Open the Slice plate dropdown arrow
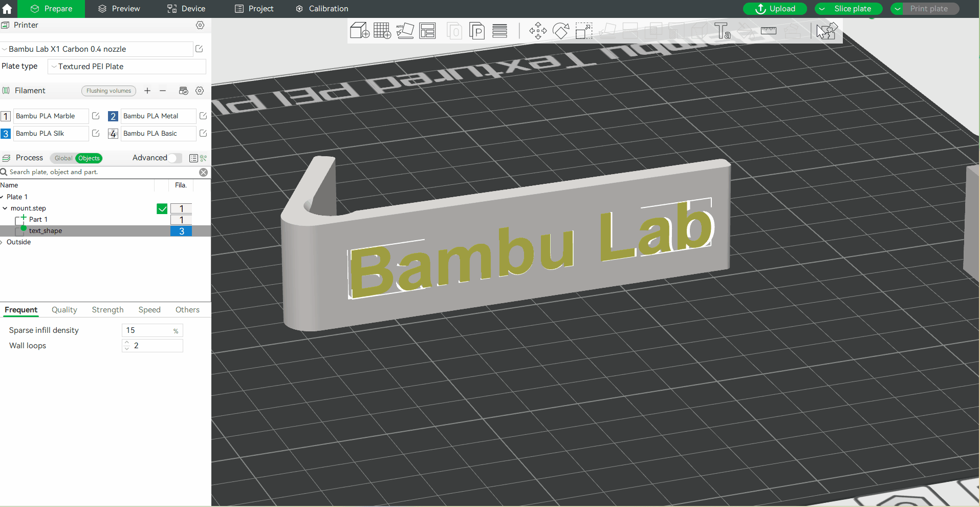The height and width of the screenshot is (507, 980). click(x=822, y=9)
